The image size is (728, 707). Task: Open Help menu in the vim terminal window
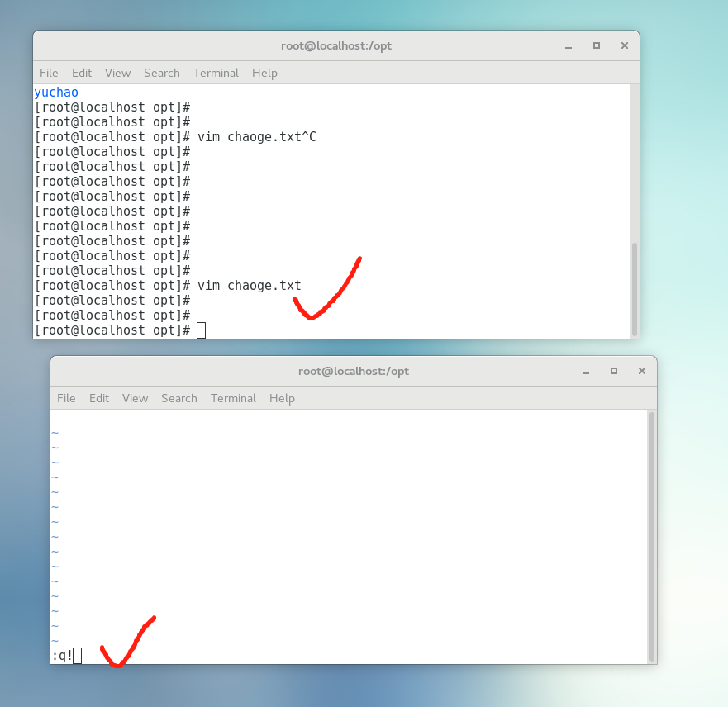(x=282, y=398)
